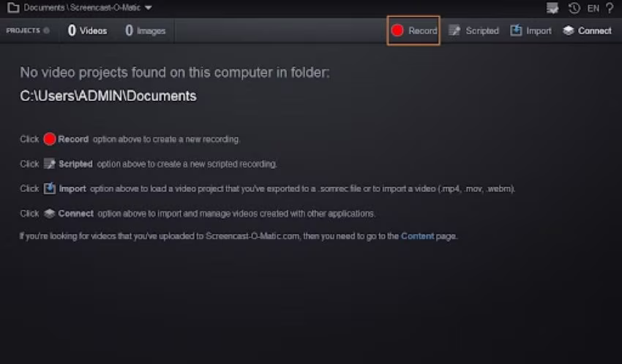Click the Scripted recording icon in the toolbar

454,31
